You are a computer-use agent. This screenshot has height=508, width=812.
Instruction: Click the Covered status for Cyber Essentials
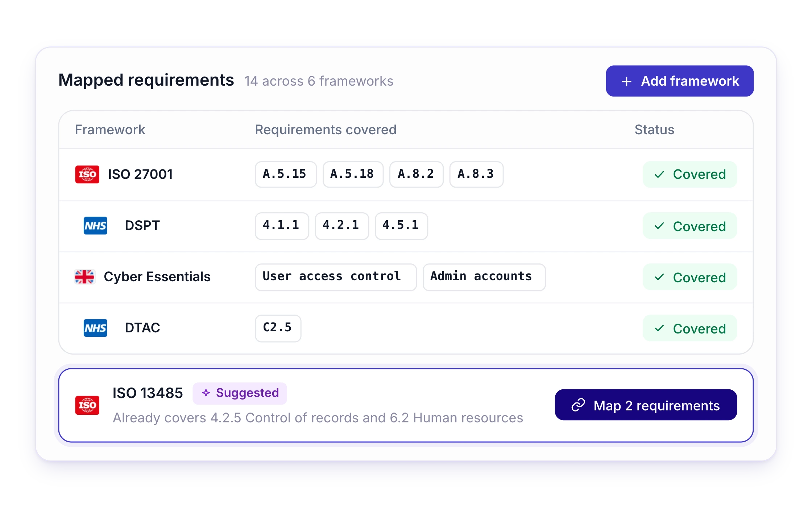coord(689,277)
